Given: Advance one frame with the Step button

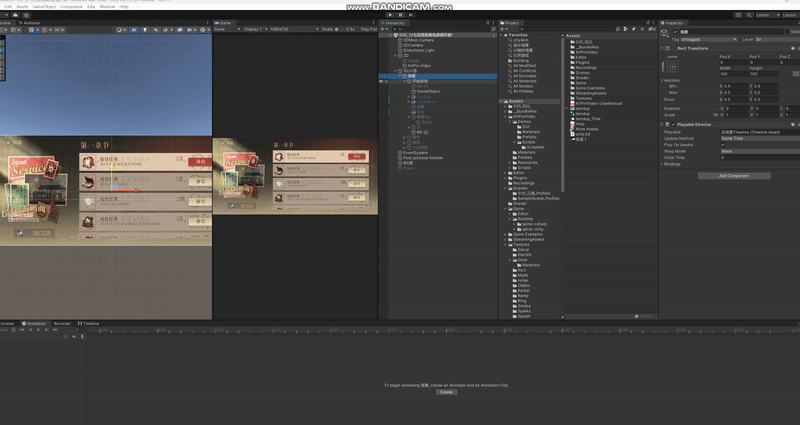Looking at the screenshot, I should pos(411,15).
